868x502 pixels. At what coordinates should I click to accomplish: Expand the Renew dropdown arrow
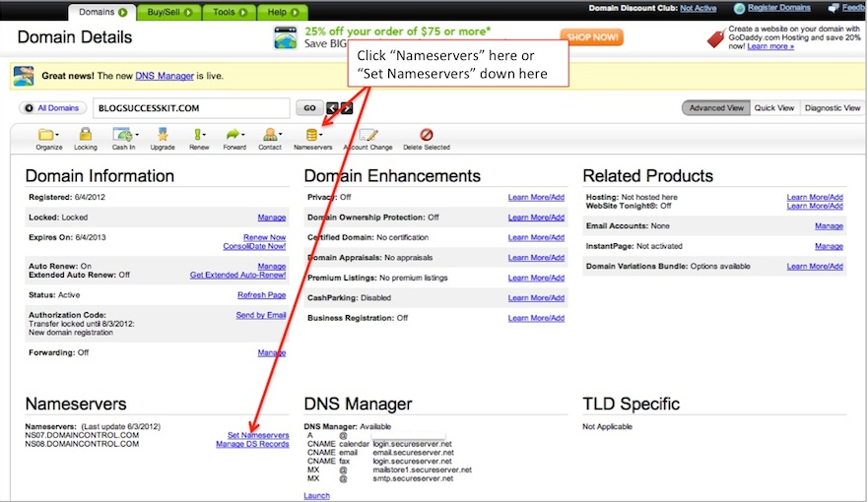pos(204,135)
